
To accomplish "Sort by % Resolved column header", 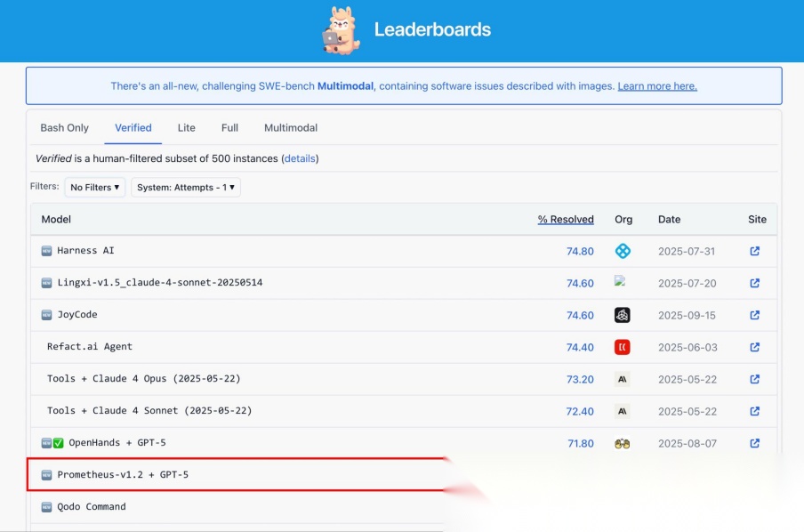I will click(x=566, y=220).
